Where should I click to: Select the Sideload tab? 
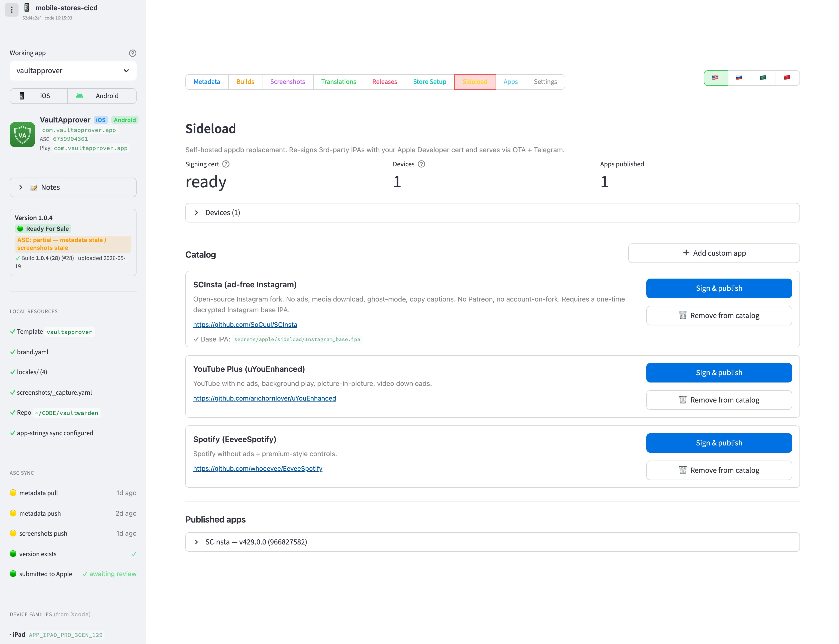475,82
